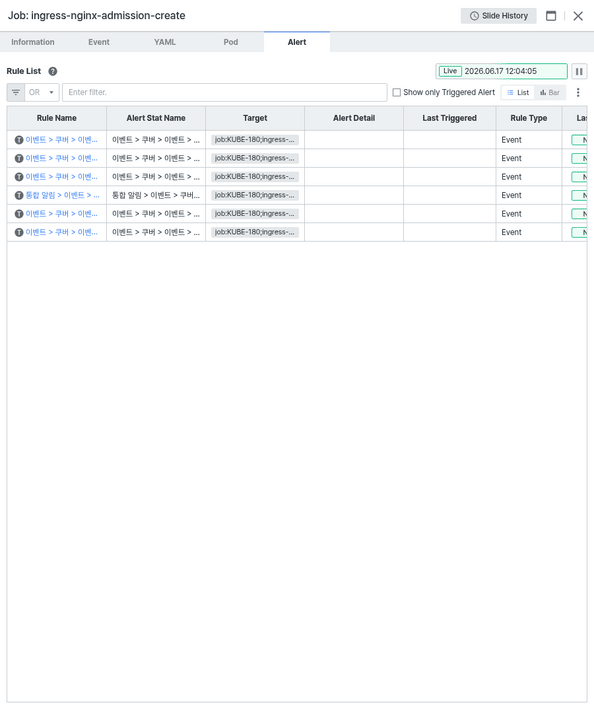594x713 pixels.
Task: Open Slide History
Action: click(x=498, y=16)
